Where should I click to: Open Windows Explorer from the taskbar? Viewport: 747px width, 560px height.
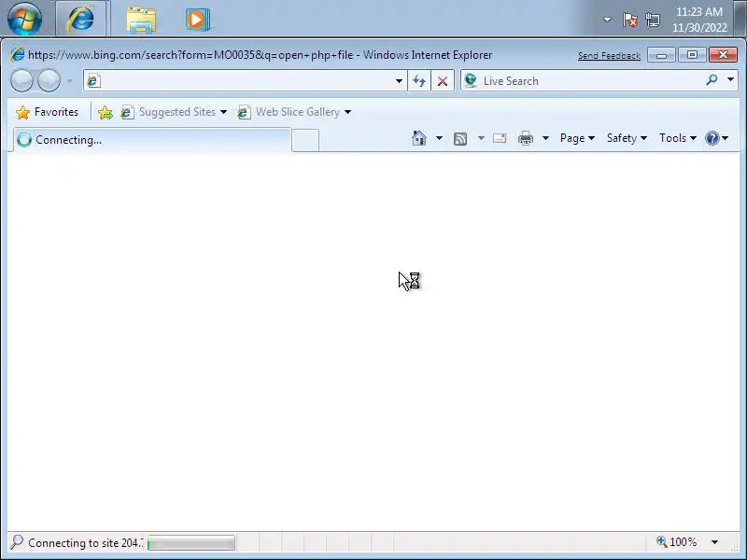click(141, 20)
